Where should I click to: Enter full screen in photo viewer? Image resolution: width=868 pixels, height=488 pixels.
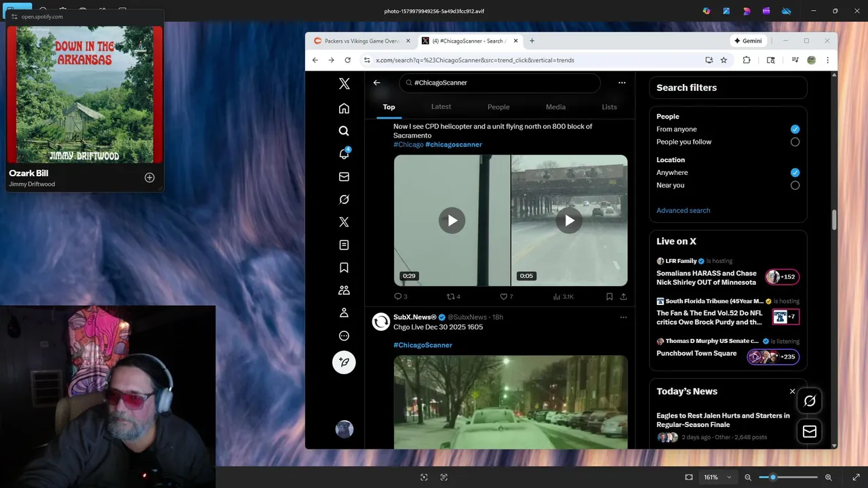tap(856, 477)
